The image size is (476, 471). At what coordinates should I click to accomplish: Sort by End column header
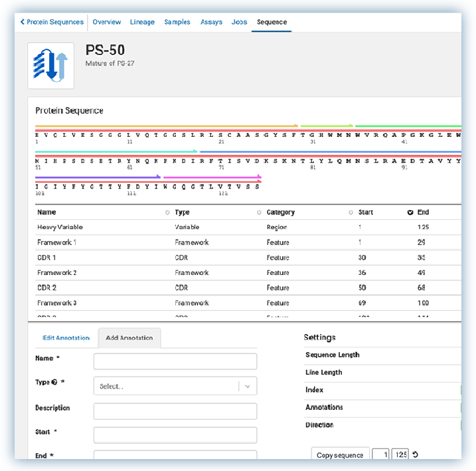(423, 213)
